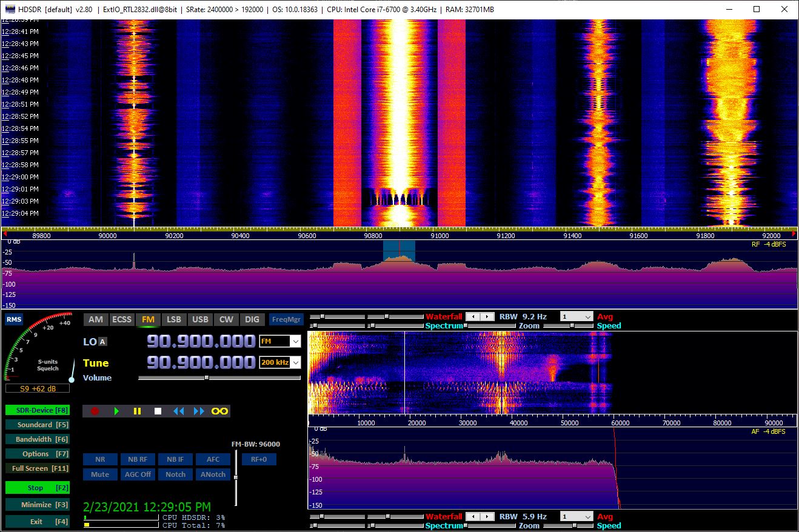The height and width of the screenshot is (532, 799).
Task: Select the USB mode tab
Action: 200,319
